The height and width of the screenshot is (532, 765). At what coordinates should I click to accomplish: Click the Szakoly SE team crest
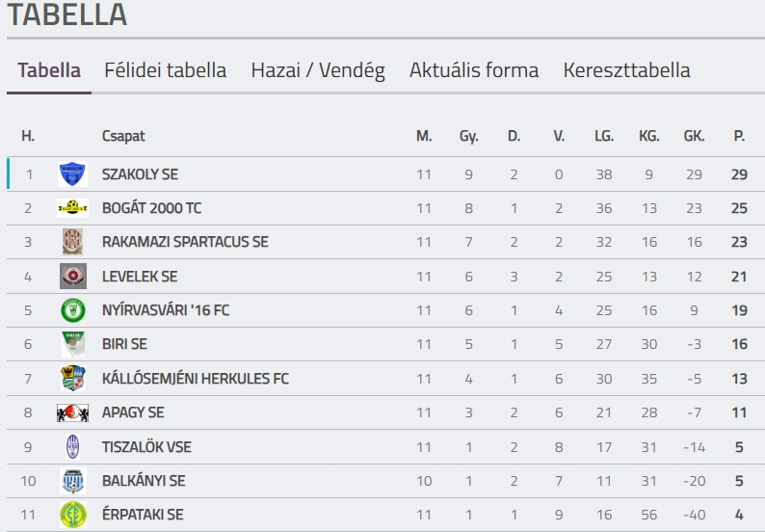(72, 174)
